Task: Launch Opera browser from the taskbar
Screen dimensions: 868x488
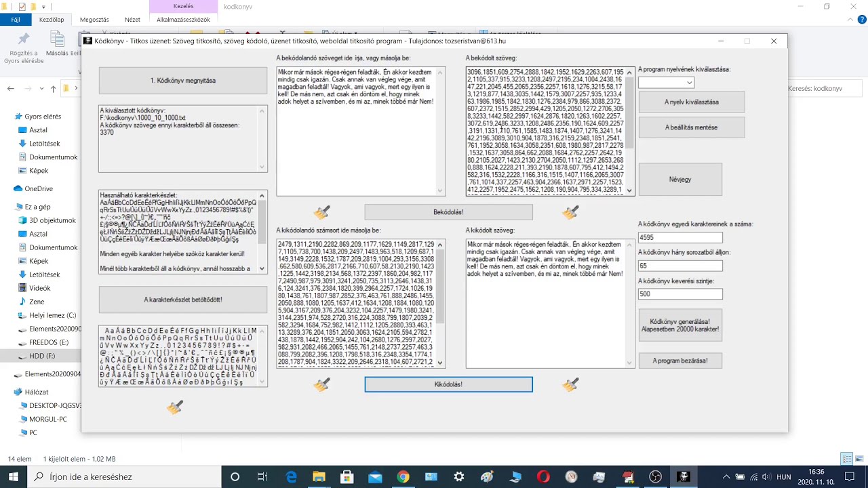Action: 543,476
